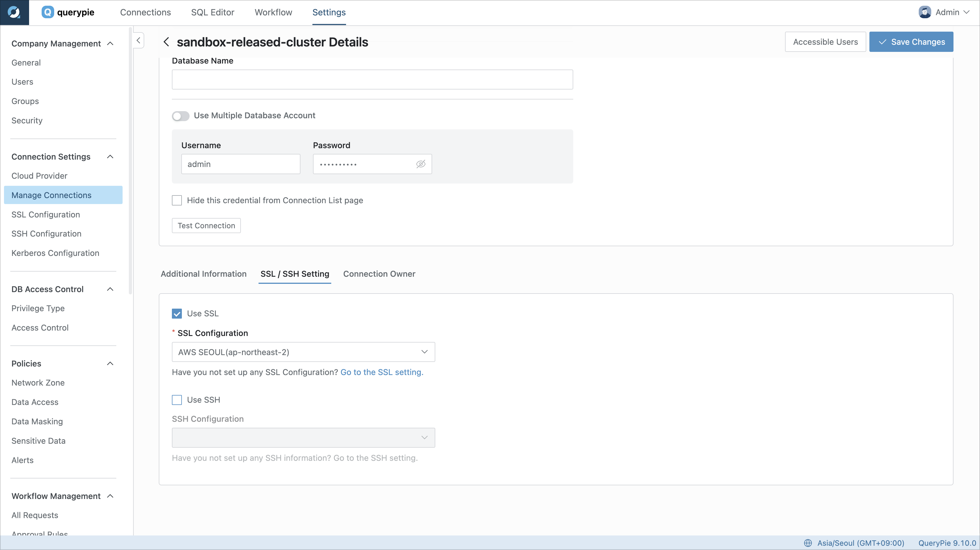Switch to Additional Information tab
Image resolution: width=980 pixels, height=550 pixels.
[x=204, y=274]
